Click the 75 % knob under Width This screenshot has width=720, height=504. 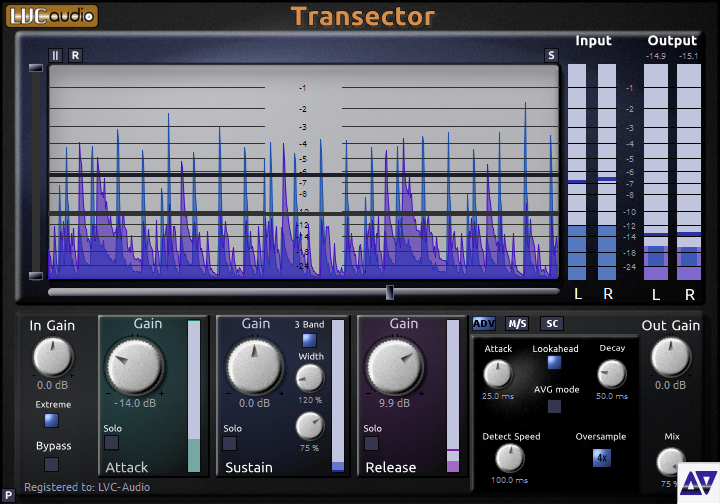tap(310, 426)
